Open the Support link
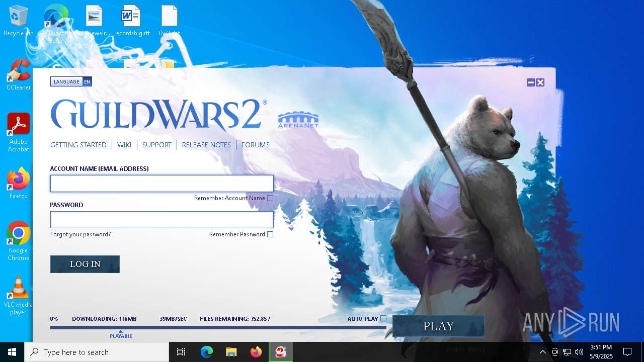The height and width of the screenshot is (362, 644). tap(157, 145)
